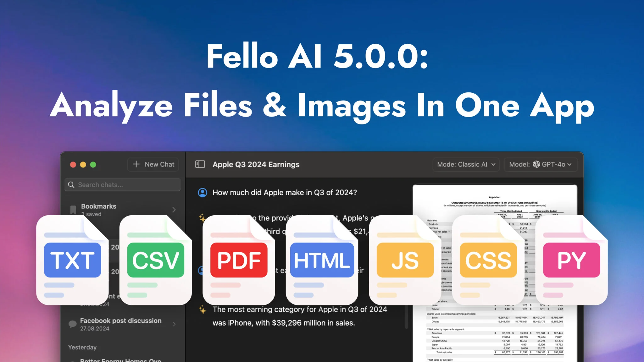The height and width of the screenshot is (362, 644).
Task: Click the bookmark icon beside Bookmarks
Action: click(73, 210)
